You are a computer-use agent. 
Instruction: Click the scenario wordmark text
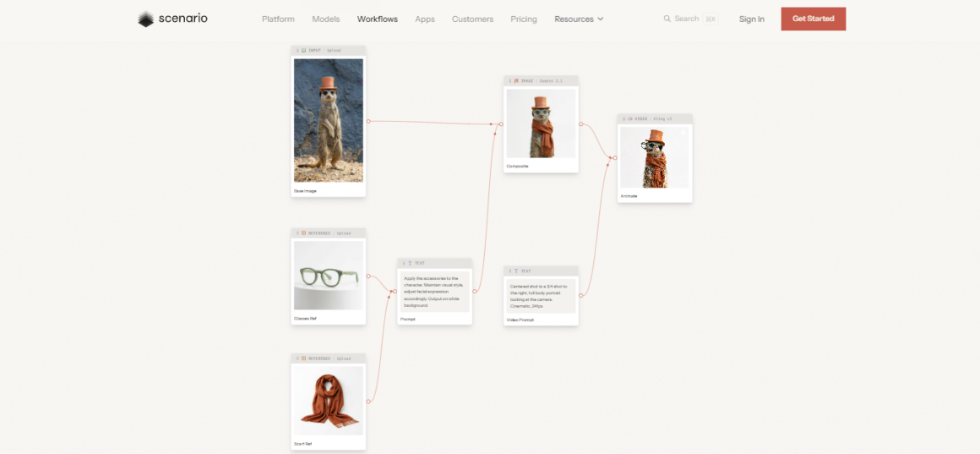click(182, 19)
